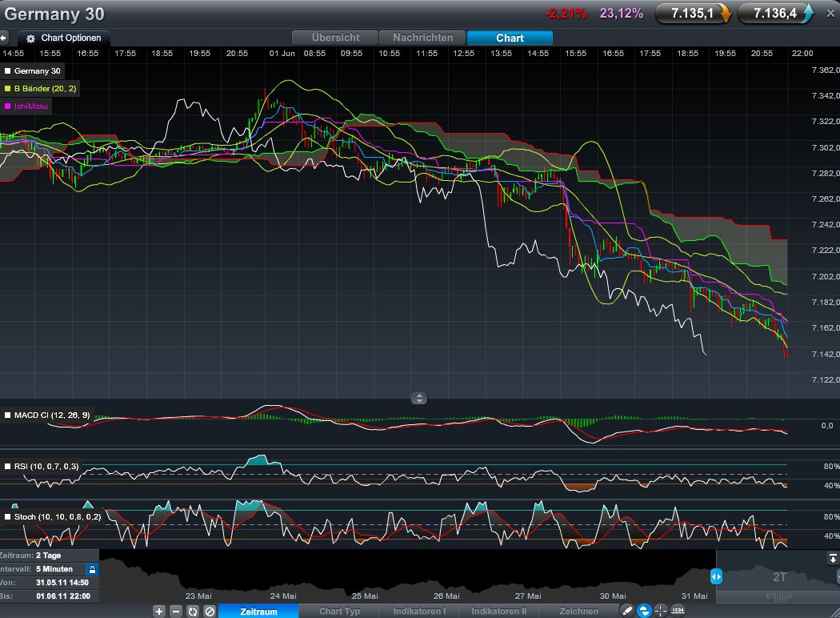Click the 30 Mai label in the overview

point(612,596)
